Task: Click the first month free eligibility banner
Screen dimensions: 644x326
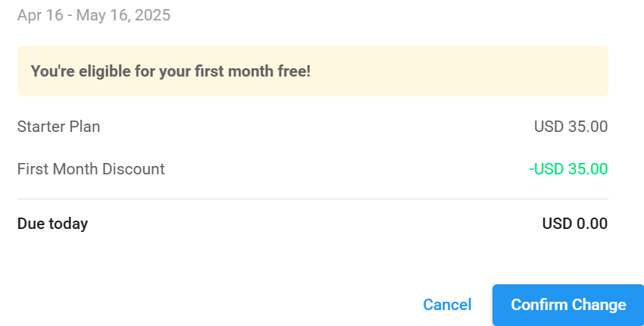Action: pyautogui.click(x=312, y=71)
